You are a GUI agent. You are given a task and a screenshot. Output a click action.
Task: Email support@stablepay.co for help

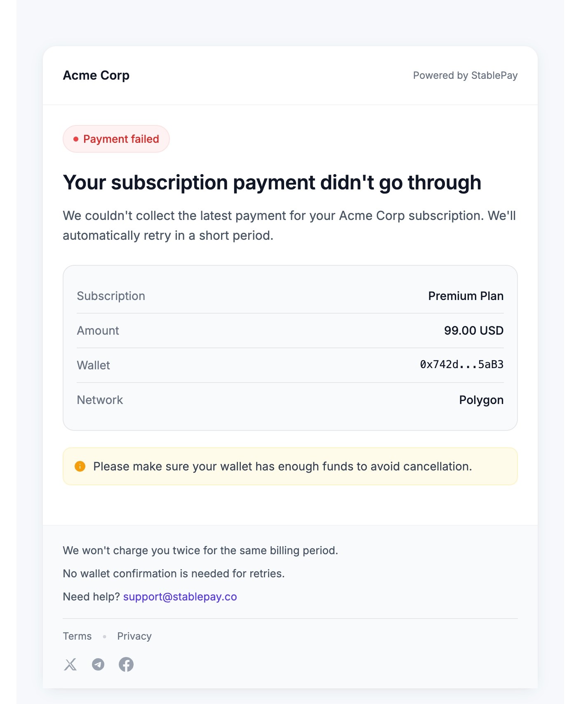coord(180,597)
